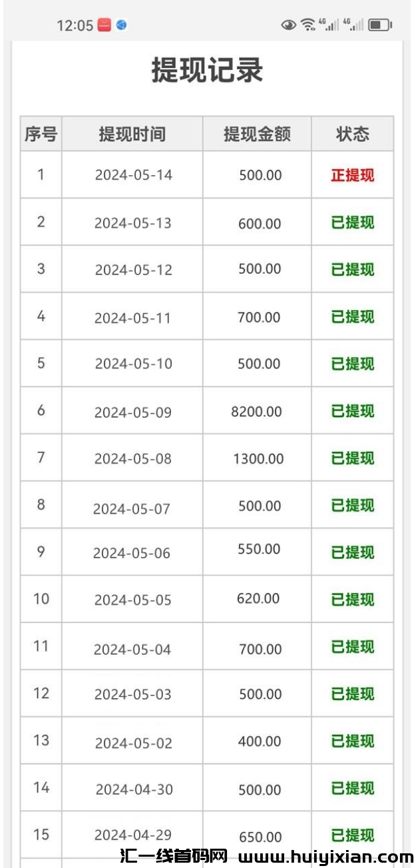Tap the 12:05 clock in status bar
This screenshot has width=416, height=868.
tap(75, 26)
